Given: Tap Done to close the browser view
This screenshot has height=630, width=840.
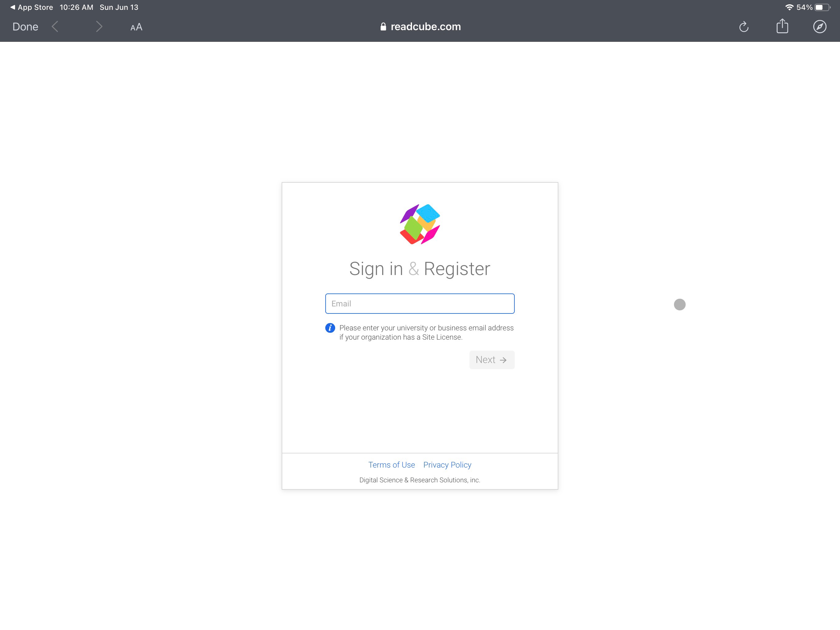Looking at the screenshot, I should point(25,26).
